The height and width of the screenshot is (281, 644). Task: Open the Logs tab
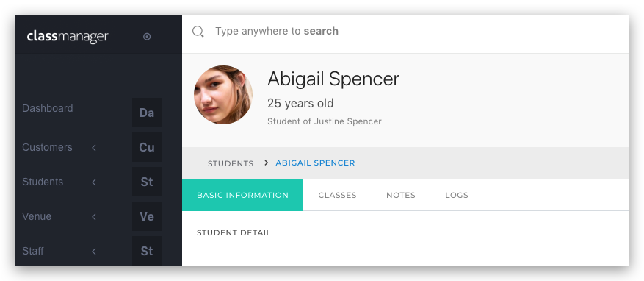click(x=457, y=195)
